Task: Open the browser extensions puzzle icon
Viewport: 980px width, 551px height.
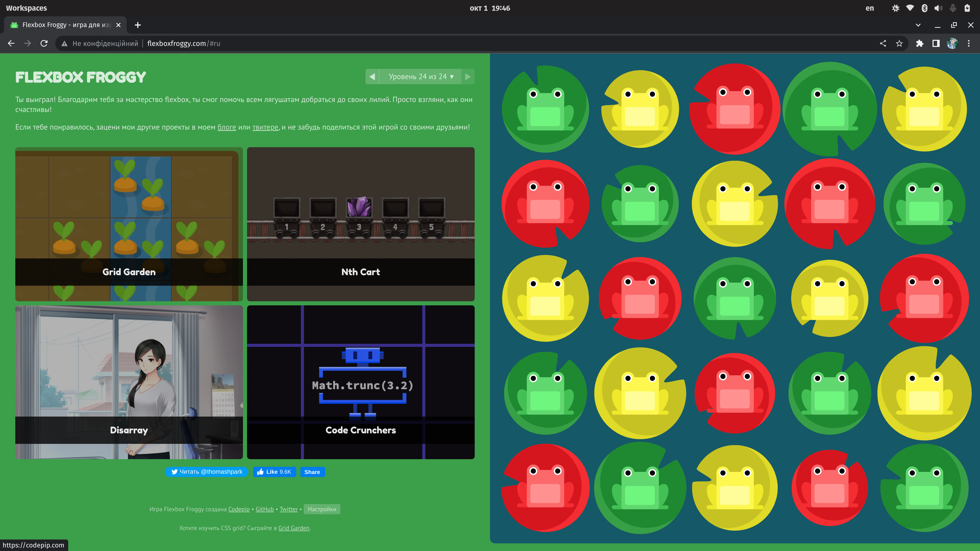Action: [920, 43]
